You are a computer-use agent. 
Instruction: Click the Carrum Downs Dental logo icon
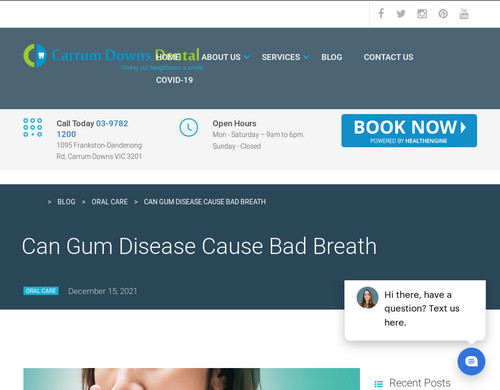pos(35,55)
